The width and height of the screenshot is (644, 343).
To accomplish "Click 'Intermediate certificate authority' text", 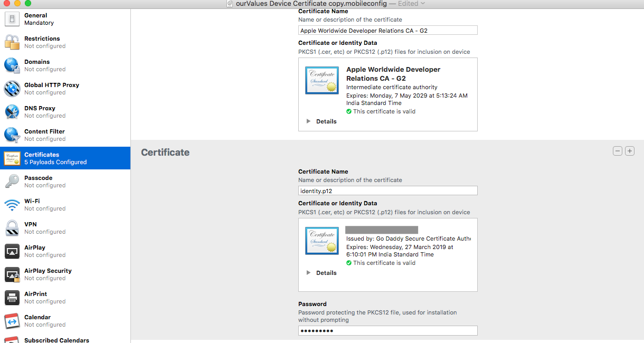I will (392, 87).
